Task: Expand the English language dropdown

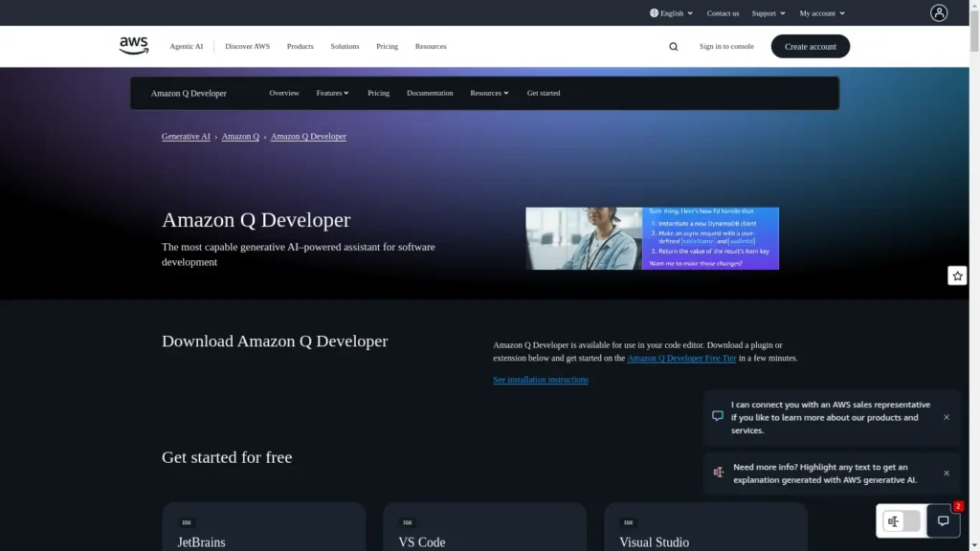Action: click(672, 13)
